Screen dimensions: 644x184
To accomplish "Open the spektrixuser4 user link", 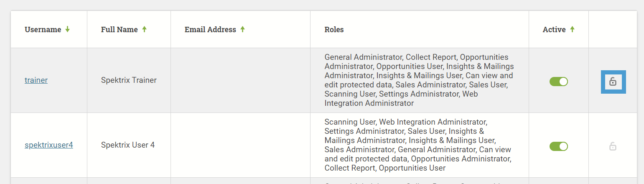I will (x=49, y=145).
